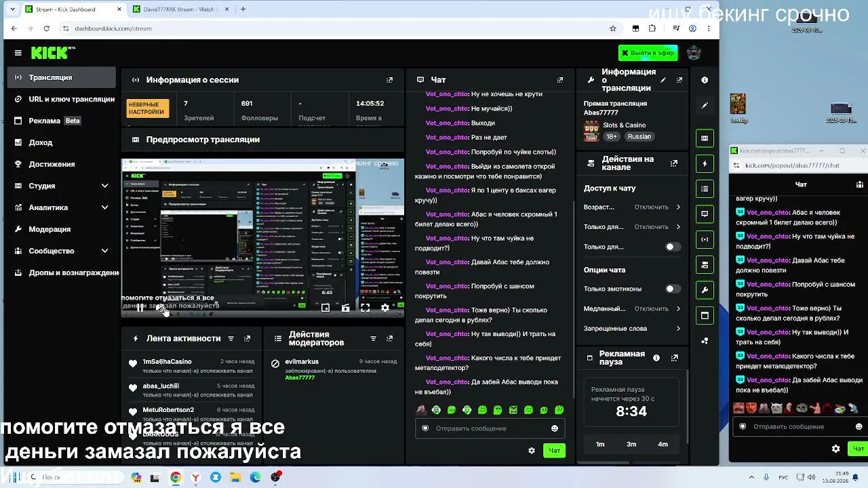This screenshot has width=868, height=488.
Task: Open Google Chrome from the taskbar
Action: 176,477
